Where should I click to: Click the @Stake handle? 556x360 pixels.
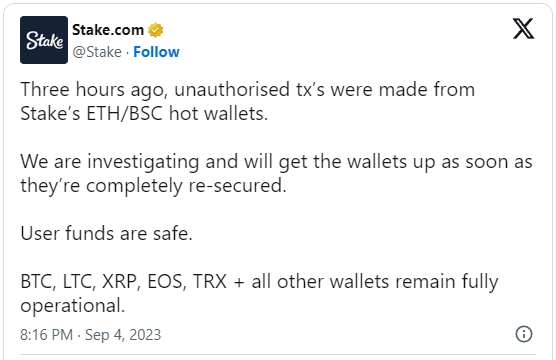point(97,52)
